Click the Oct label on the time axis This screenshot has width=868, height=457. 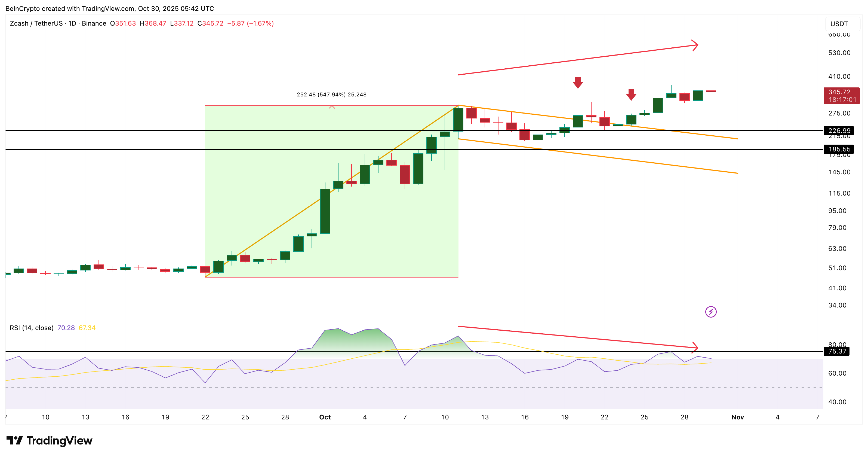click(x=325, y=417)
